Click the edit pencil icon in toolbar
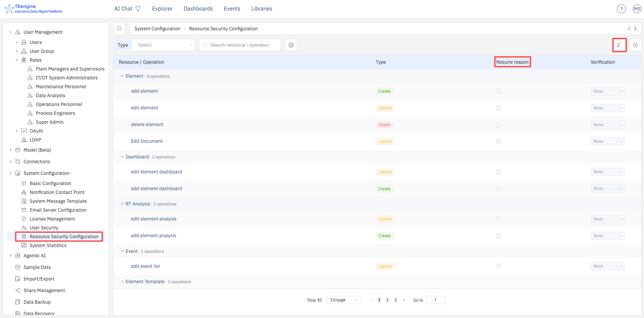This screenshot has width=644, height=318. coord(619,45)
